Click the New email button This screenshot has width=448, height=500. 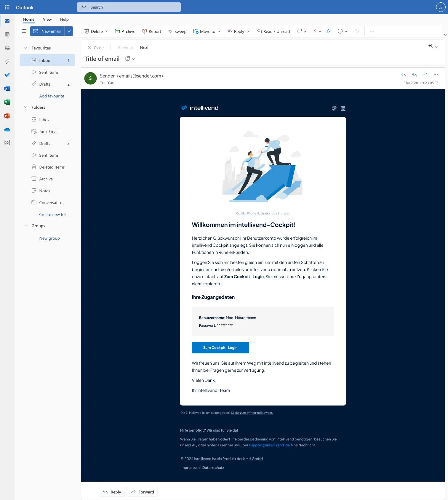pyautogui.click(x=47, y=31)
